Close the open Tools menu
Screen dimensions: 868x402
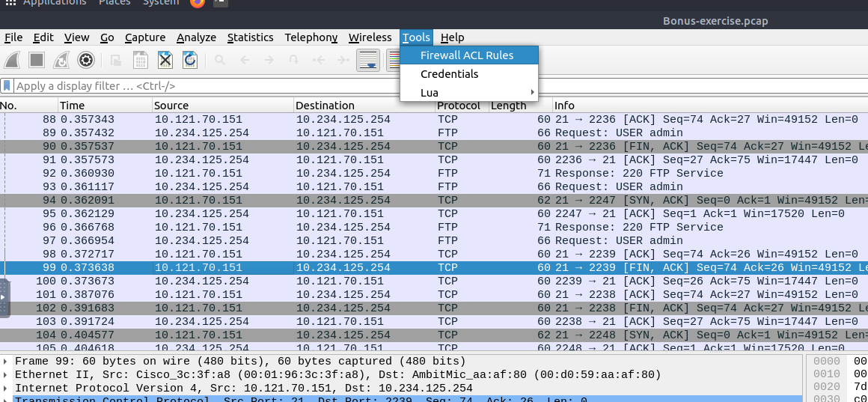416,37
